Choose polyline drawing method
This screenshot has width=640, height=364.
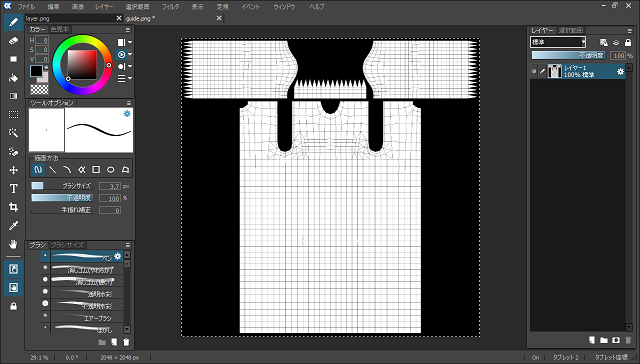click(x=82, y=169)
